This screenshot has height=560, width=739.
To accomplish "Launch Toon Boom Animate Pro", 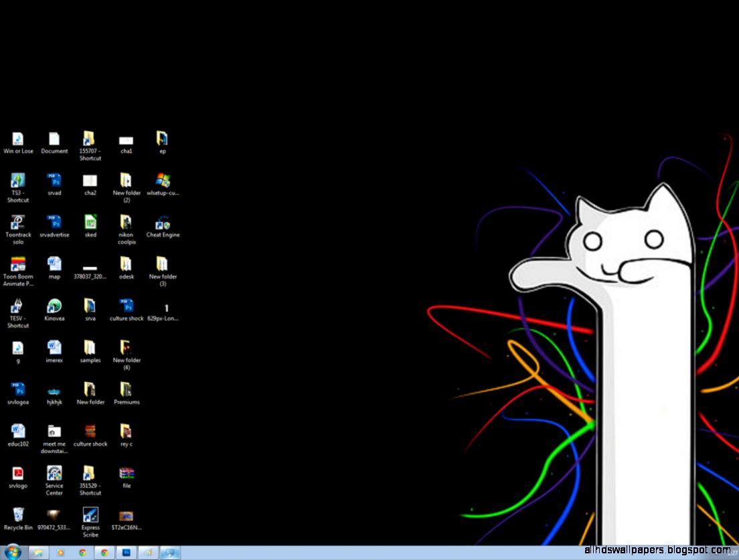I will click(x=18, y=265).
